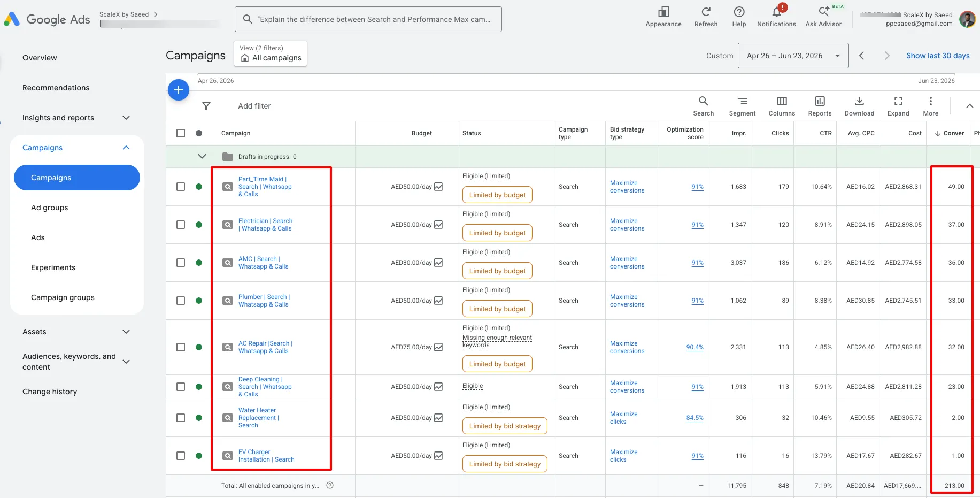
Task: Click the blue create campaign plus button
Action: 179,90
